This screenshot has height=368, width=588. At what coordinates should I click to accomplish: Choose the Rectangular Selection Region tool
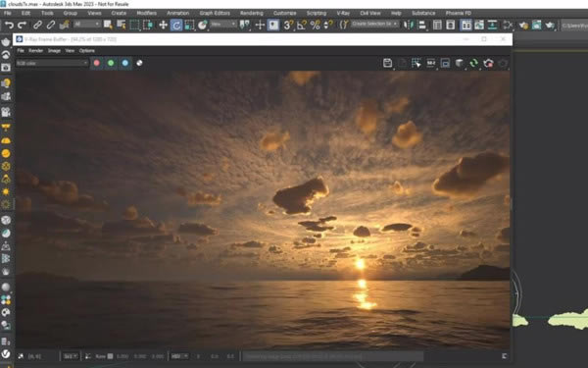point(134,26)
